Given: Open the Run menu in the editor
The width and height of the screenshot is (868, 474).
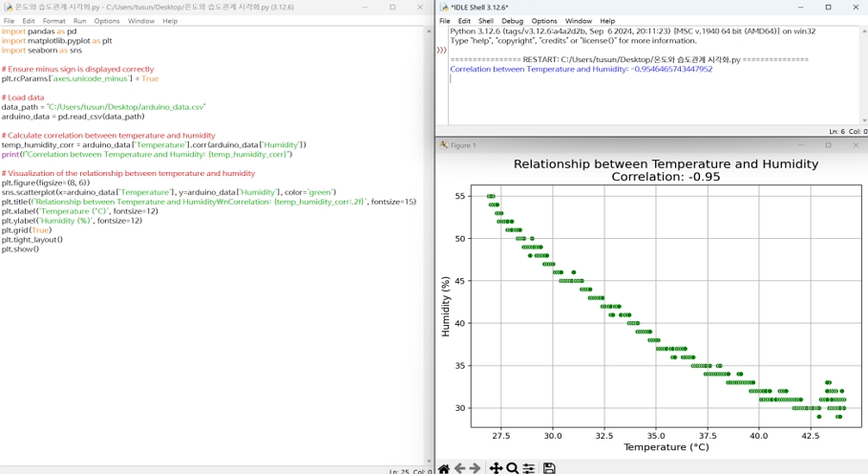Looking at the screenshot, I should point(79,21).
